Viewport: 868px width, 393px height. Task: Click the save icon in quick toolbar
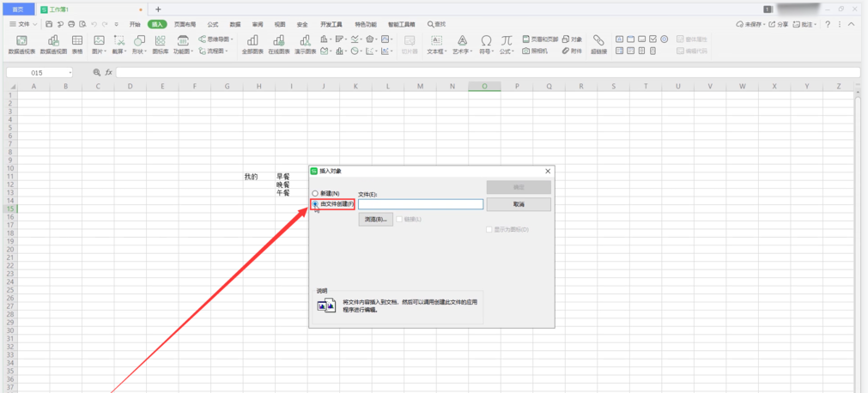point(49,24)
